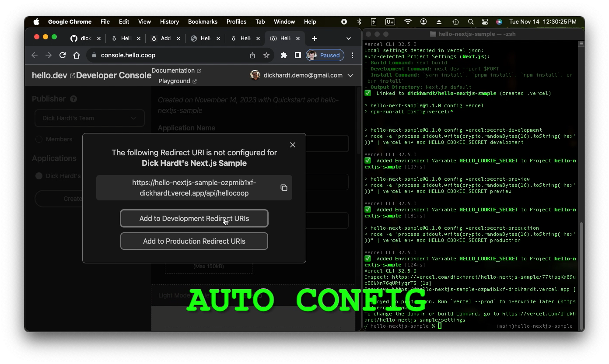Open the Edit menu
This screenshot has width=609, height=364.
[124, 21]
